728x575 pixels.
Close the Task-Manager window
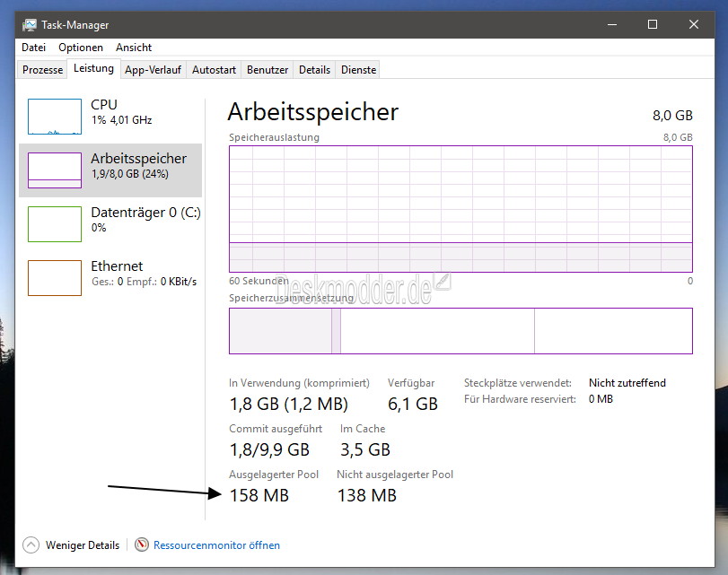[694, 24]
